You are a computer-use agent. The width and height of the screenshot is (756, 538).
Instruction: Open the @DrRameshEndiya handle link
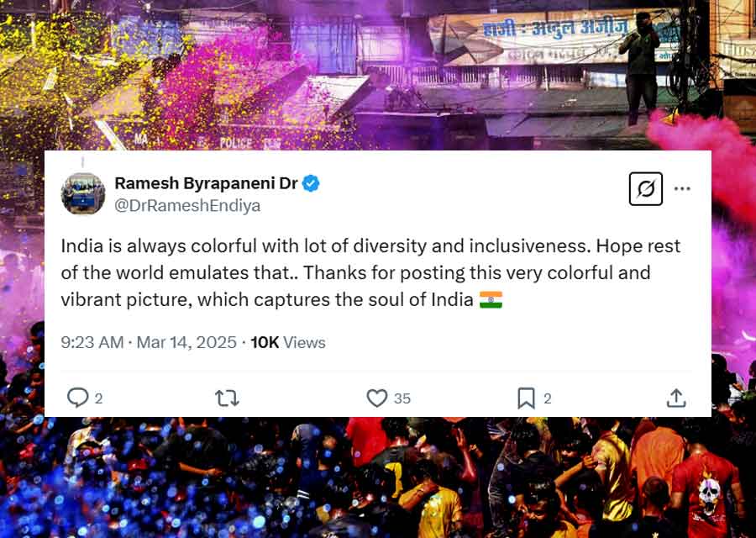pos(187,206)
